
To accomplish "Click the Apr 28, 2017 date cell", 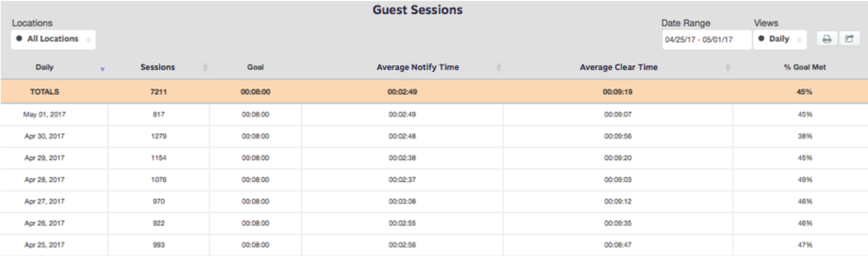I will pos(45,180).
